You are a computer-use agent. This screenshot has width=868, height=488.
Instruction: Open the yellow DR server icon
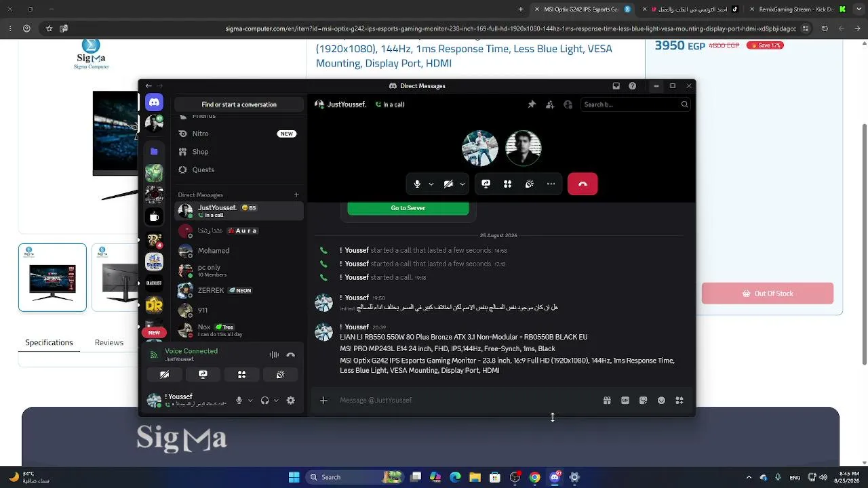coord(154,305)
